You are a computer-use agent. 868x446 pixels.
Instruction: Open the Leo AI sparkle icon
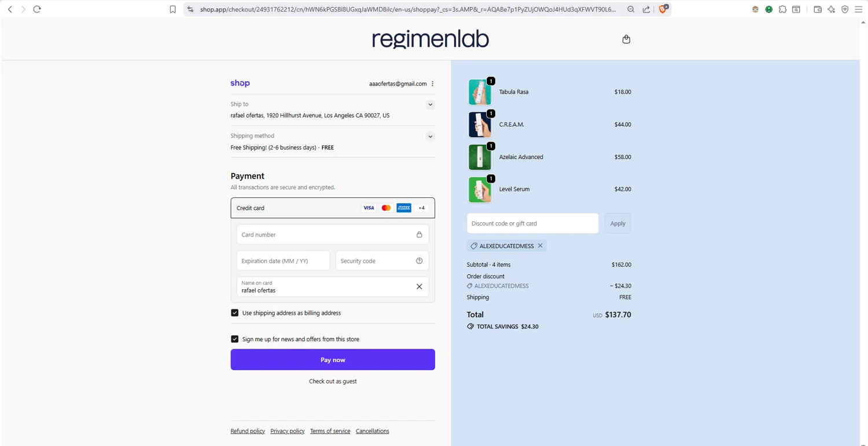click(x=832, y=9)
